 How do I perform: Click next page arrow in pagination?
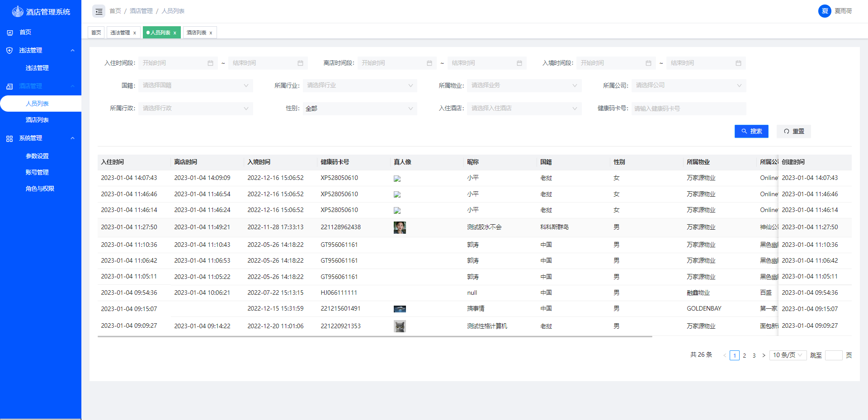(764, 355)
